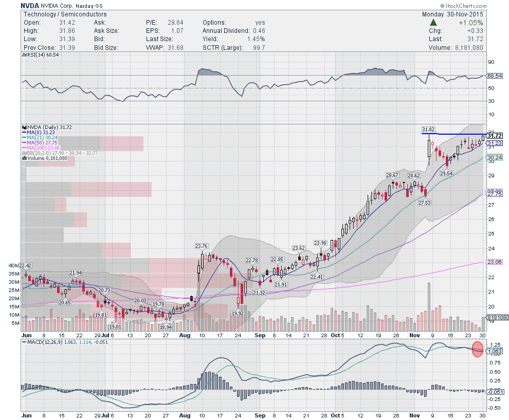The height and width of the screenshot is (420, 509).
Task: Click the Volume bars legend icon
Action: (x=24, y=158)
